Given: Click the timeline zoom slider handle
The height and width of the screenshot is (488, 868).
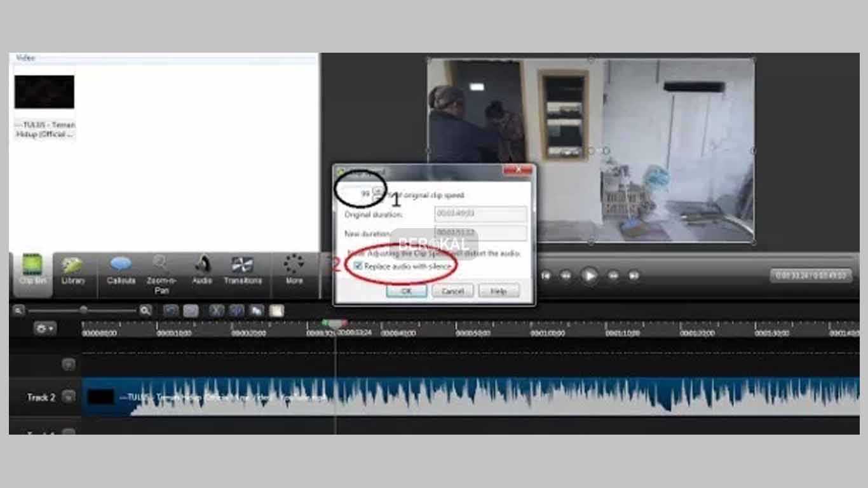Looking at the screenshot, I should pyautogui.click(x=84, y=310).
